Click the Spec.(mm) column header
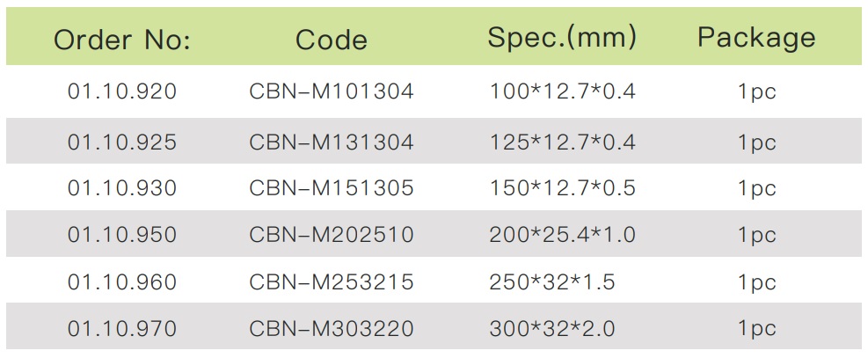 click(x=562, y=38)
